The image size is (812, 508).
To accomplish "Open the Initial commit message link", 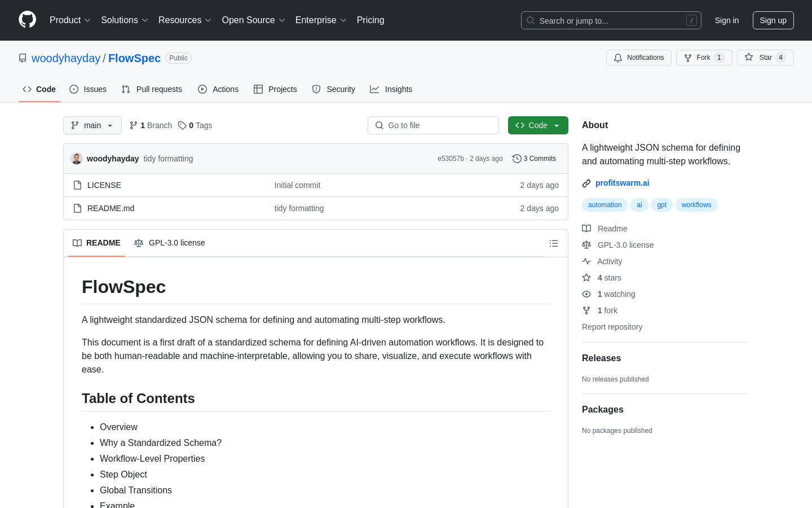I will [x=297, y=185].
